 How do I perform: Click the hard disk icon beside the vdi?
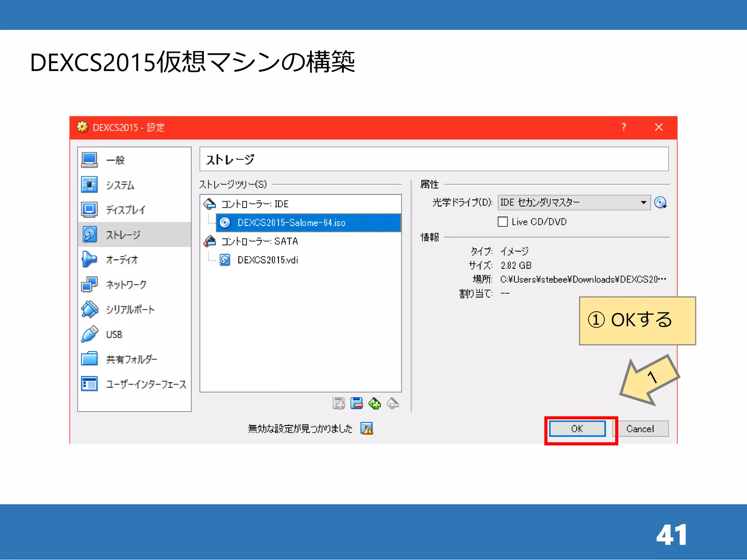(x=225, y=260)
